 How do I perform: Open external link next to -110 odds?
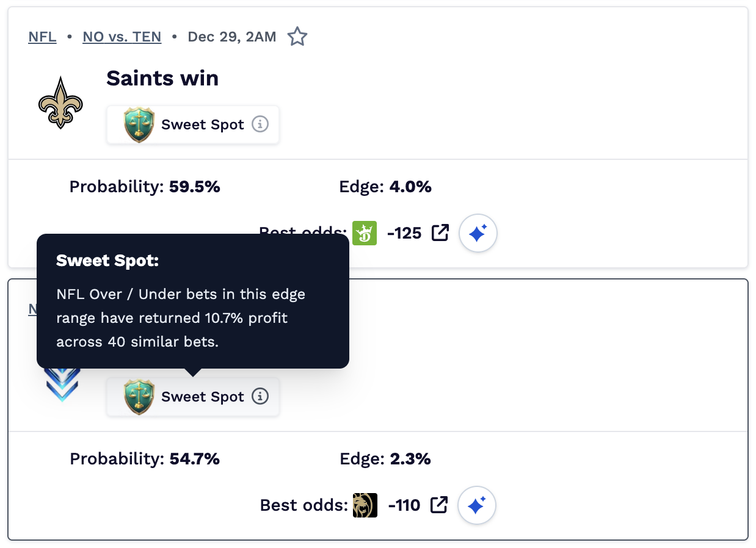pos(440,505)
